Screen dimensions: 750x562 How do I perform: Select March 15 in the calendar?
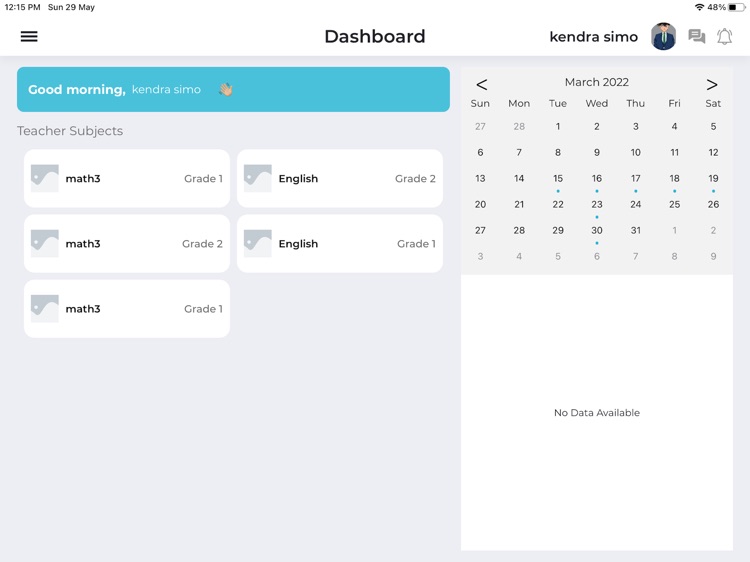tap(558, 178)
